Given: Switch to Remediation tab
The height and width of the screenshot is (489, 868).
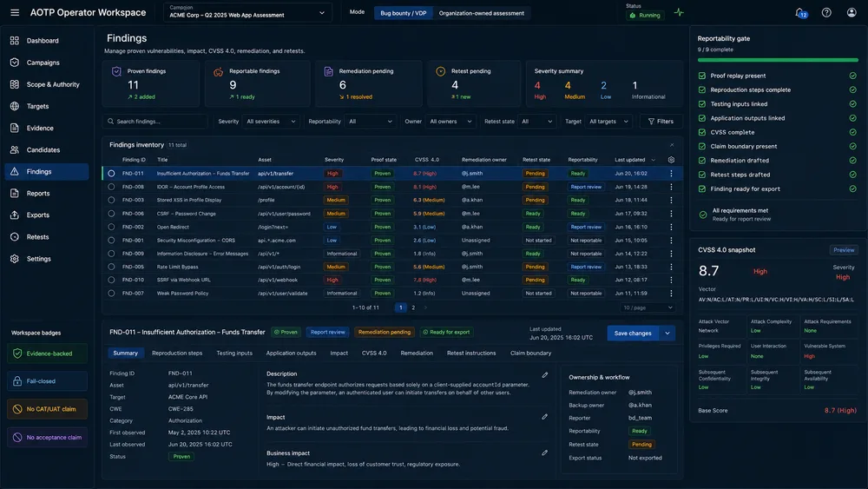Looking at the screenshot, I should (x=417, y=353).
